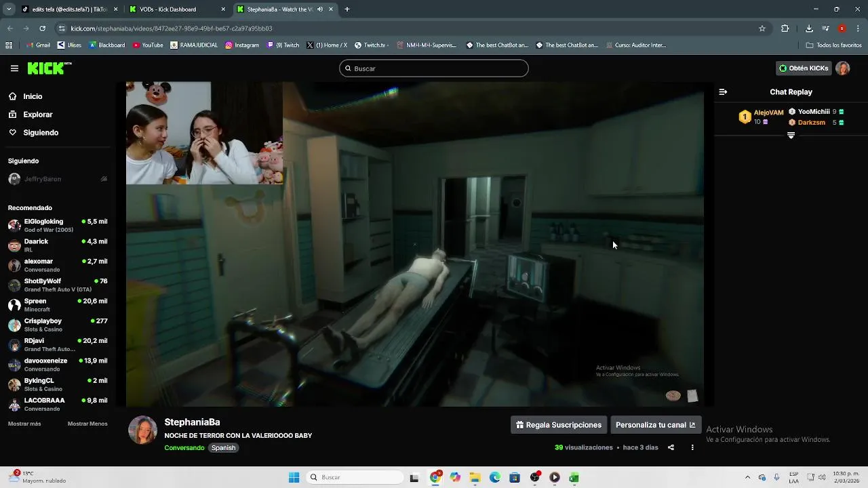868x488 pixels.
Task: Open browser downloads icon
Action: [x=809, y=28]
